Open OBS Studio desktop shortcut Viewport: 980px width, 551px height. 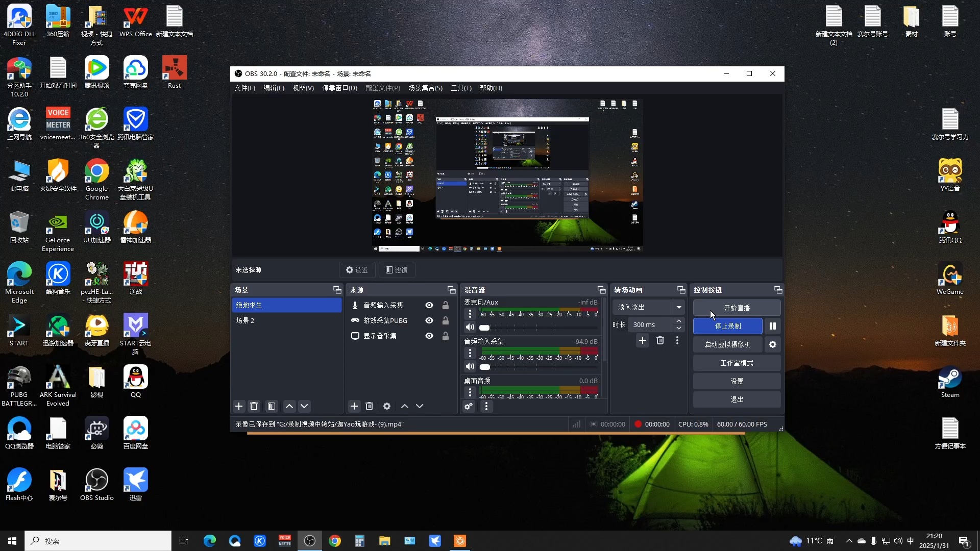[96, 485]
